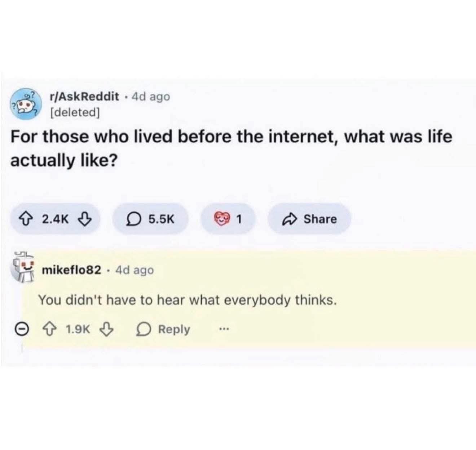Viewport: 476px width, 450px height.
Task: Expand the award count details
Action: pyautogui.click(x=239, y=218)
